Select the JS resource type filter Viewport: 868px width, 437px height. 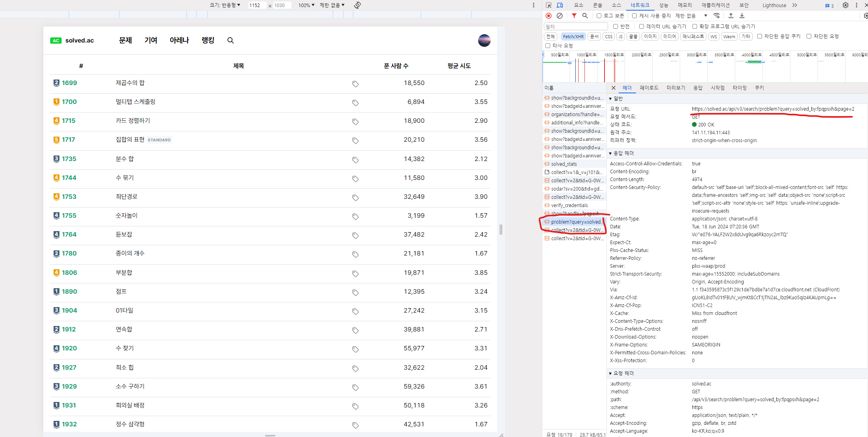[x=621, y=37]
